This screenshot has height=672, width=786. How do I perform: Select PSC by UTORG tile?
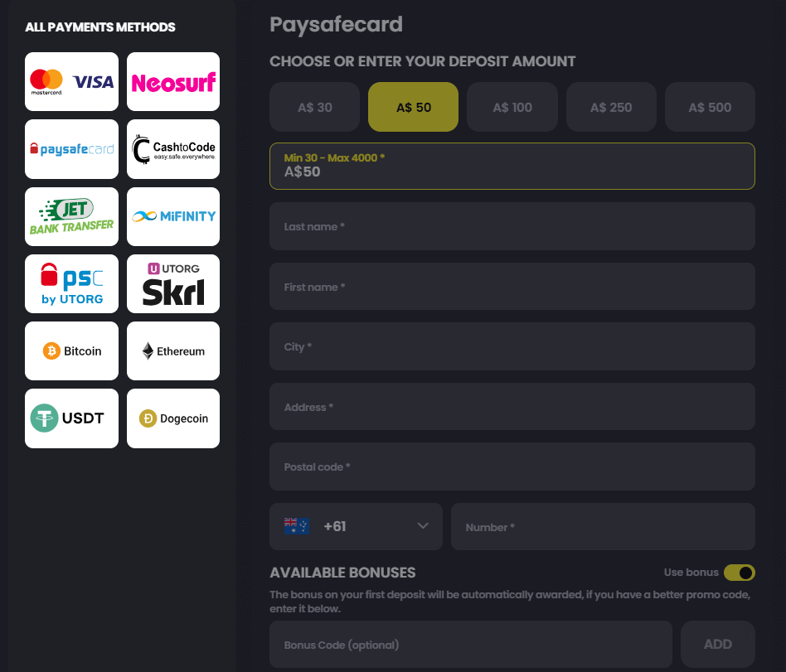point(71,283)
